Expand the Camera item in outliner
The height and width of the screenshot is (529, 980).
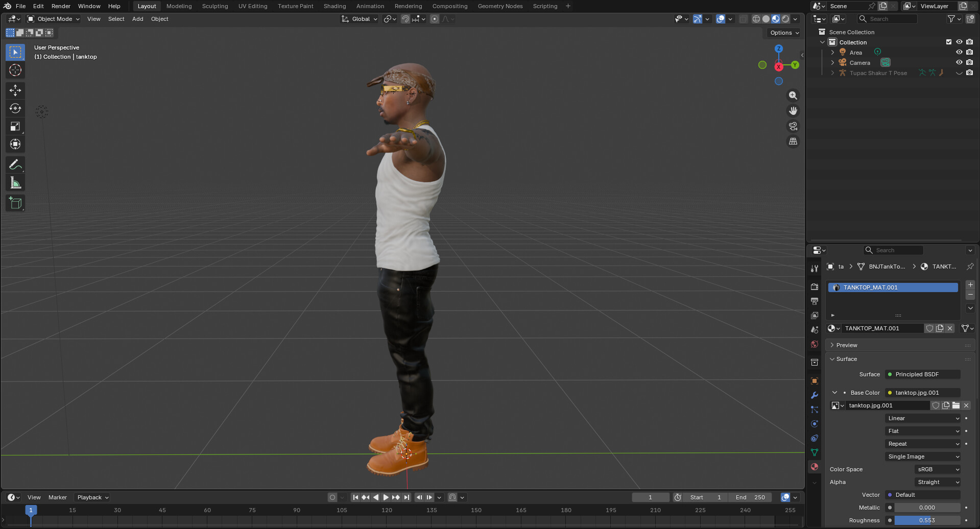(832, 63)
